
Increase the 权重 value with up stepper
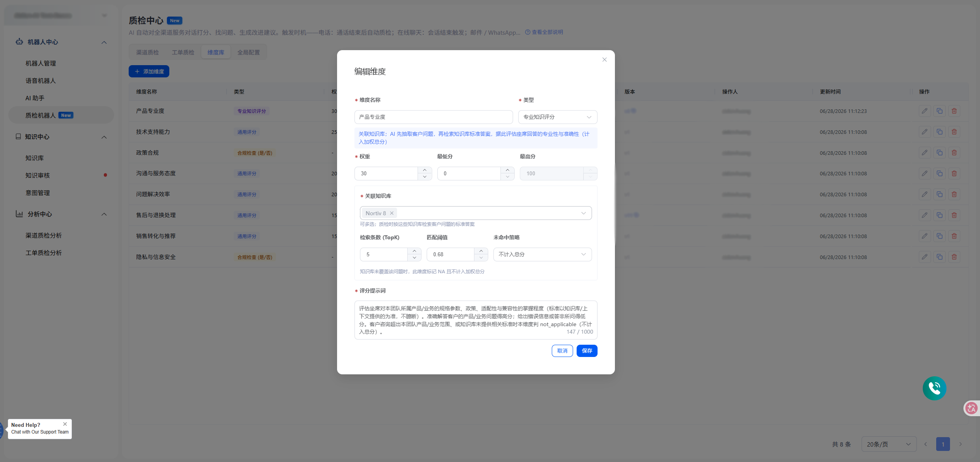click(425, 170)
